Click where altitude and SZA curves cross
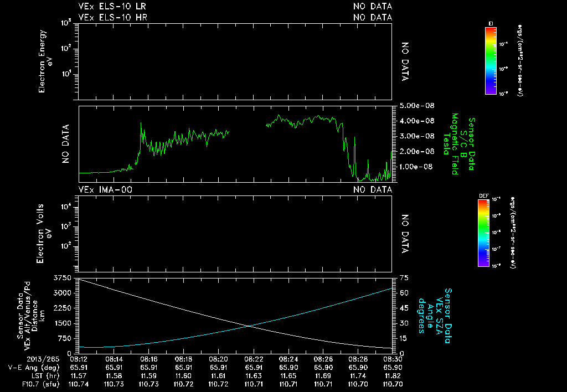Image resolution: width=567 pixels, height=392 pixels. [249, 326]
